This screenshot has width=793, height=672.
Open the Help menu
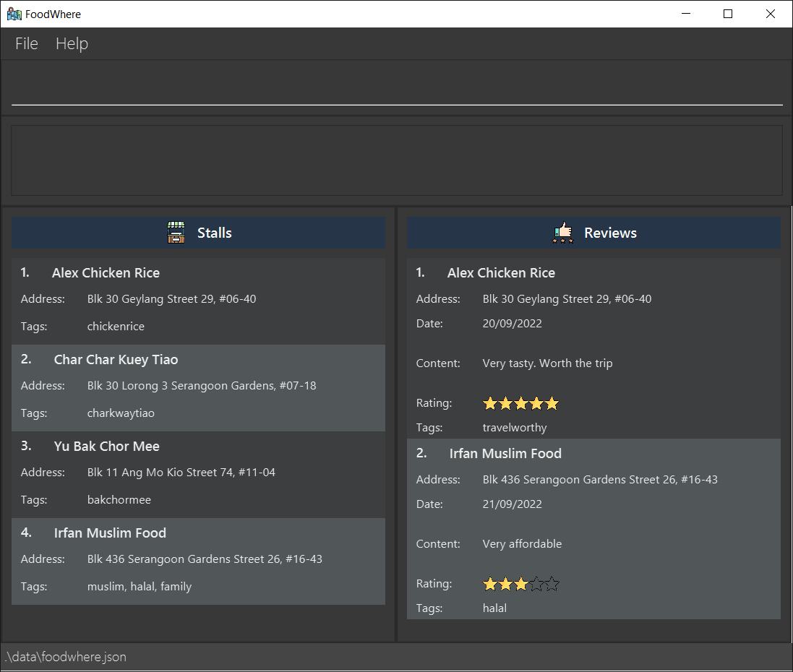72,43
